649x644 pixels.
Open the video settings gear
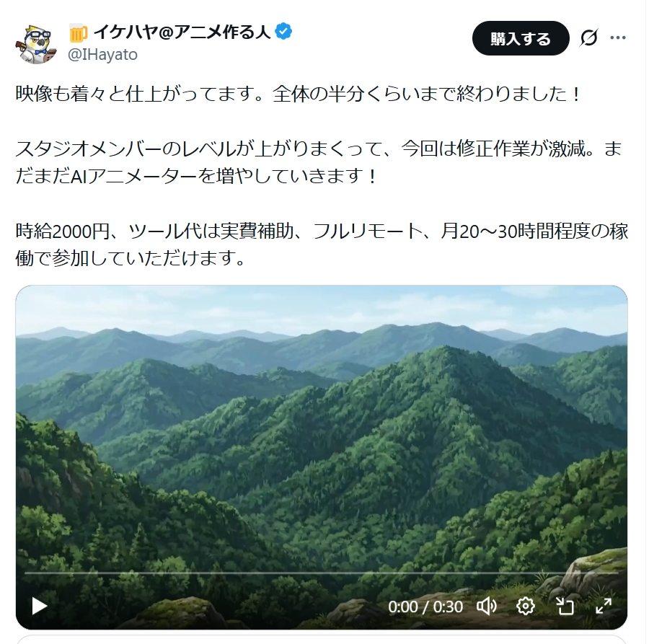[525, 606]
